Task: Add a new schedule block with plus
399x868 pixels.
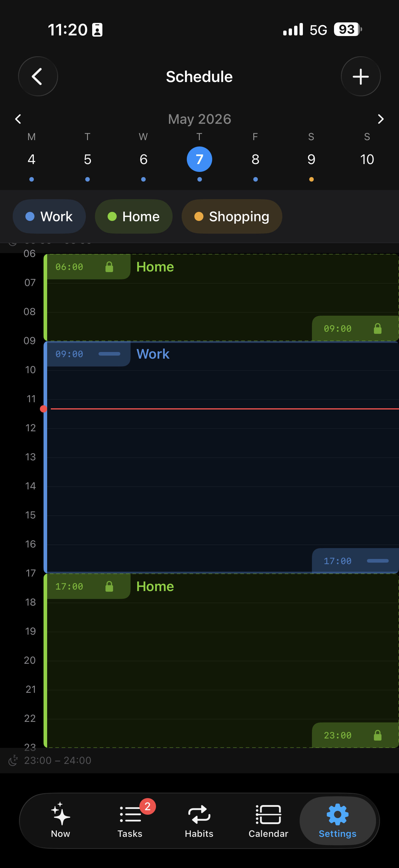Action: (361, 77)
